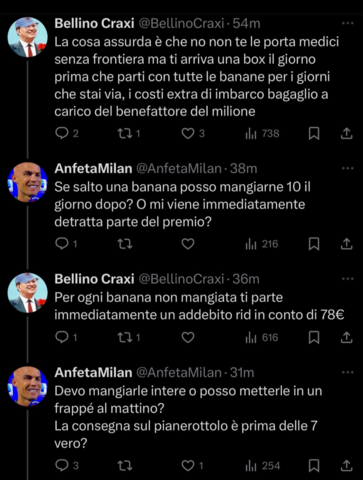View analytics showing 216 views
363x480 pixels.
tap(262, 244)
